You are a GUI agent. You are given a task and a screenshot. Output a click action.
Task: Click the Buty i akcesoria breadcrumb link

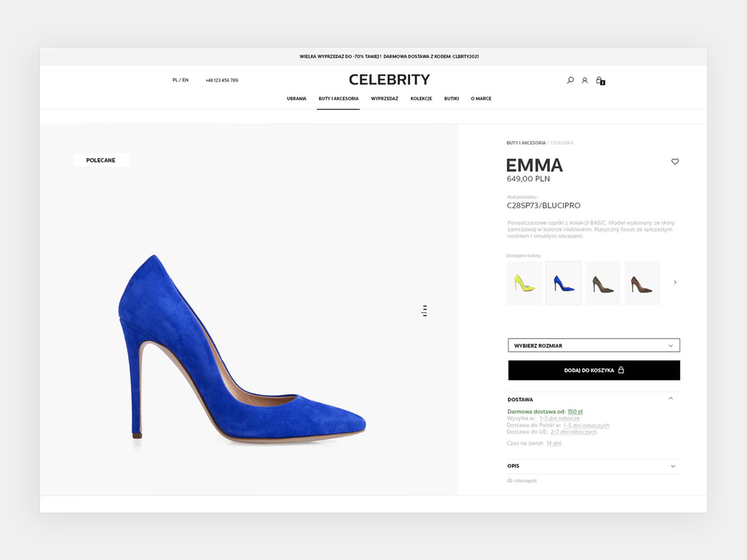526,143
